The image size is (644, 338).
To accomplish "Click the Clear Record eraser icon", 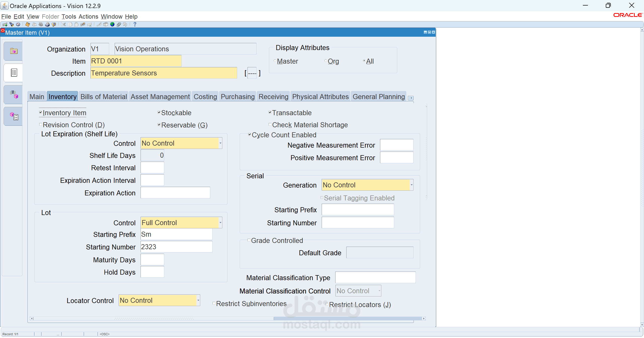I will coord(83,24).
